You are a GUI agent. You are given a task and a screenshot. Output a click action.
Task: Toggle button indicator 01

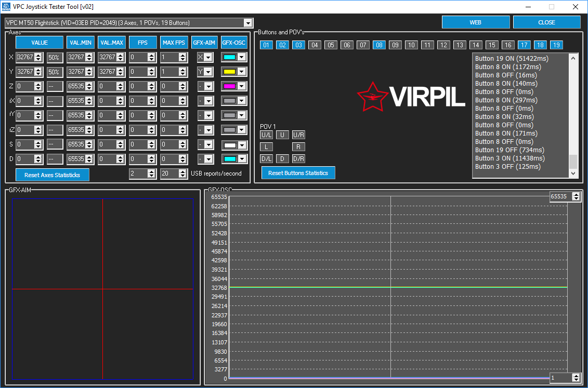pos(266,45)
